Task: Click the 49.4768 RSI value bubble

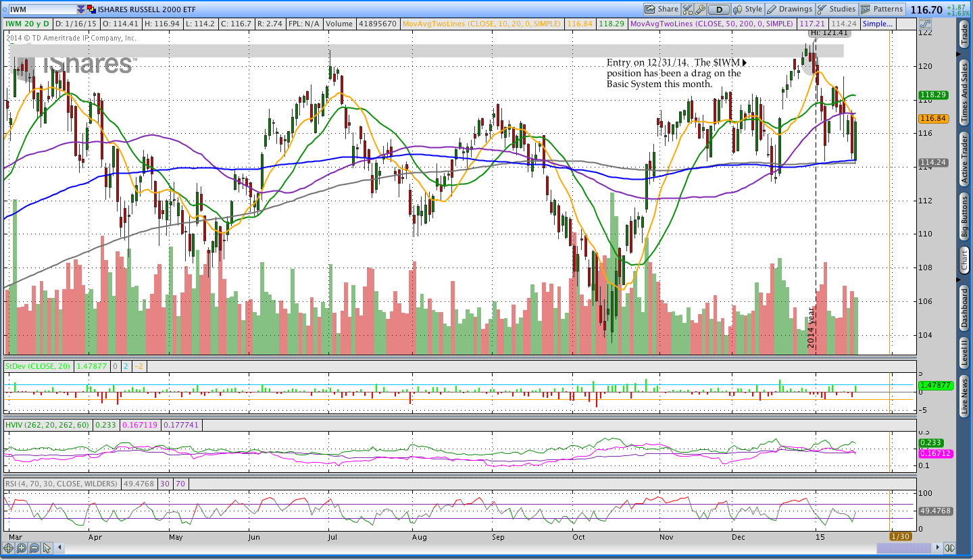Action: [x=935, y=511]
